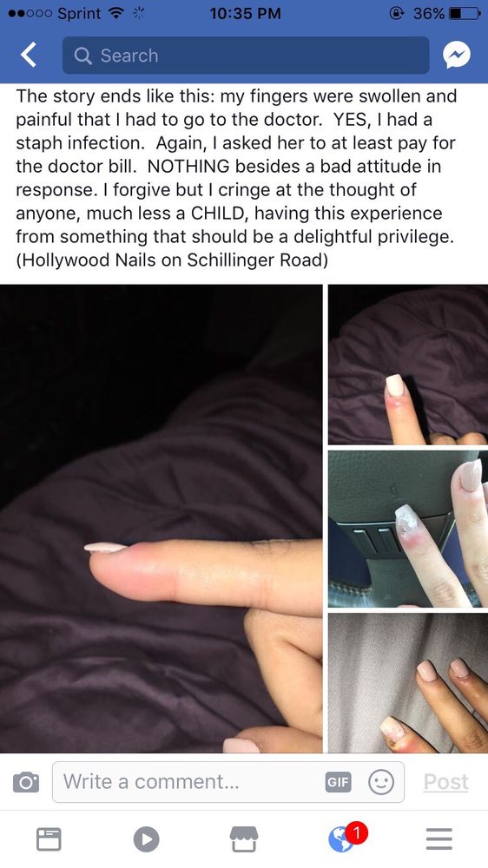Open the Marketplace storefront icon

click(x=244, y=838)
